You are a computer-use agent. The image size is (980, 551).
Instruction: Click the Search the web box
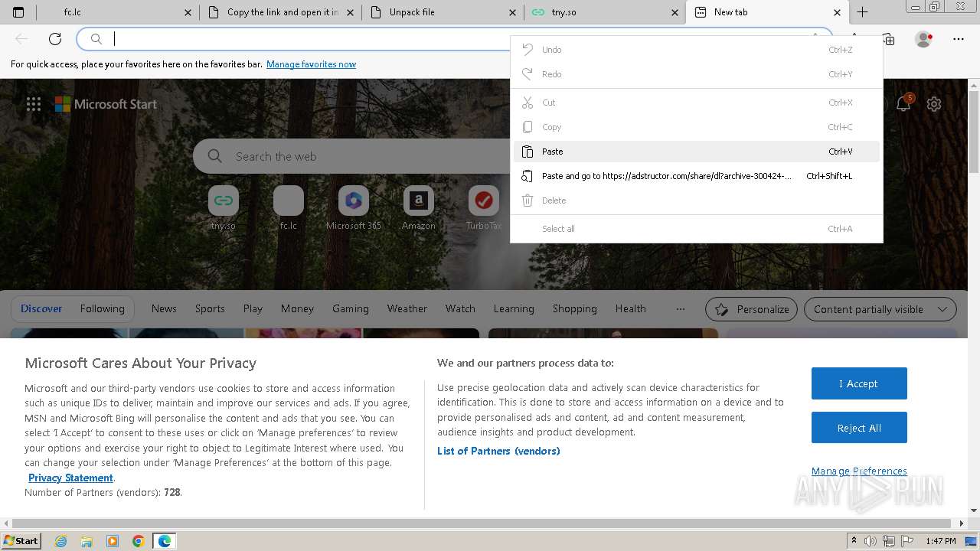(352, 156)
